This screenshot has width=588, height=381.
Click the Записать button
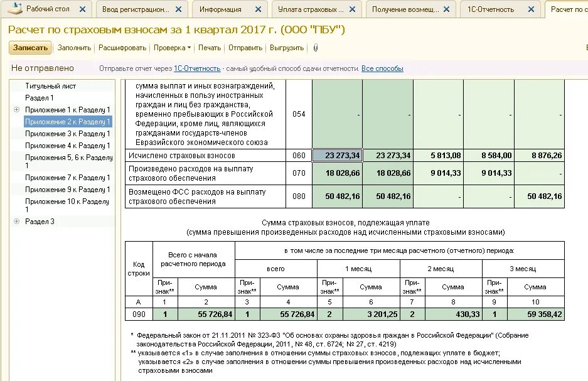(x=30, y=48)
